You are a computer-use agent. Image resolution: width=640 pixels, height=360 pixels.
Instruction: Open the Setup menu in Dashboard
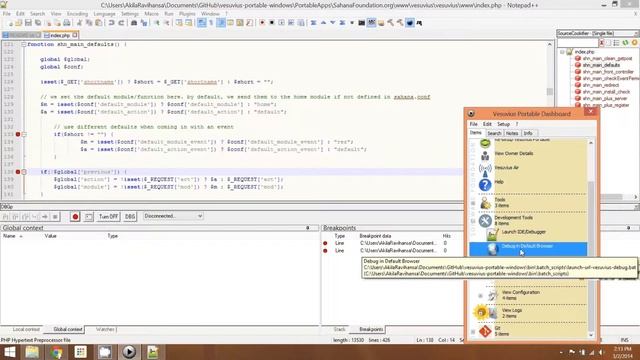[503, 124]
